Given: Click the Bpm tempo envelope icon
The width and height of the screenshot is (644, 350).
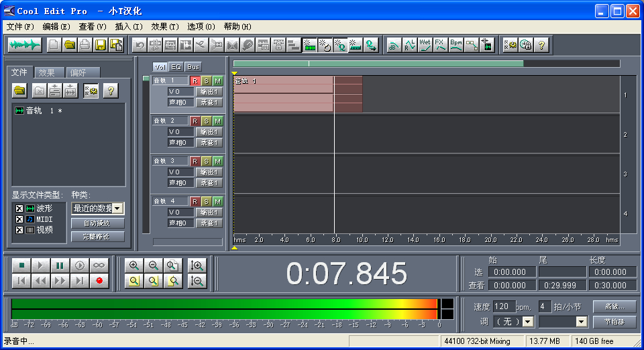Looking at the screenshot, I should click(x=456, y=45).
